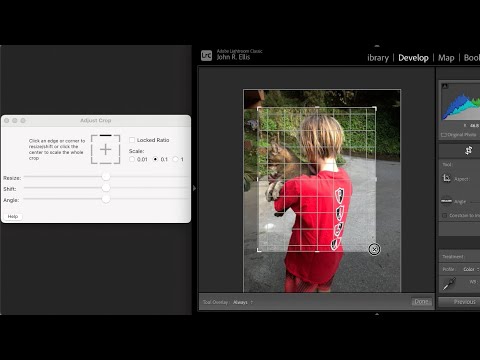480x360 pixels.
Task: Select the 1 scale radio button
Action: point(175,159)
